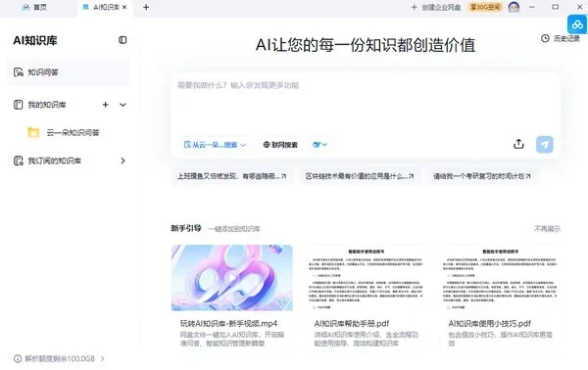
Task: Click 创建企业网盘 in title bar
Action: pos(436,7)
